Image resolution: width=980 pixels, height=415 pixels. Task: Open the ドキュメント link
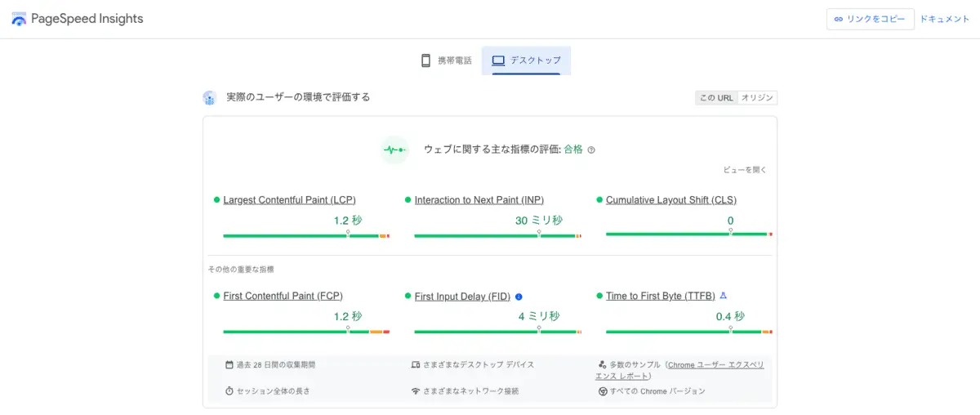coord(945,19)
